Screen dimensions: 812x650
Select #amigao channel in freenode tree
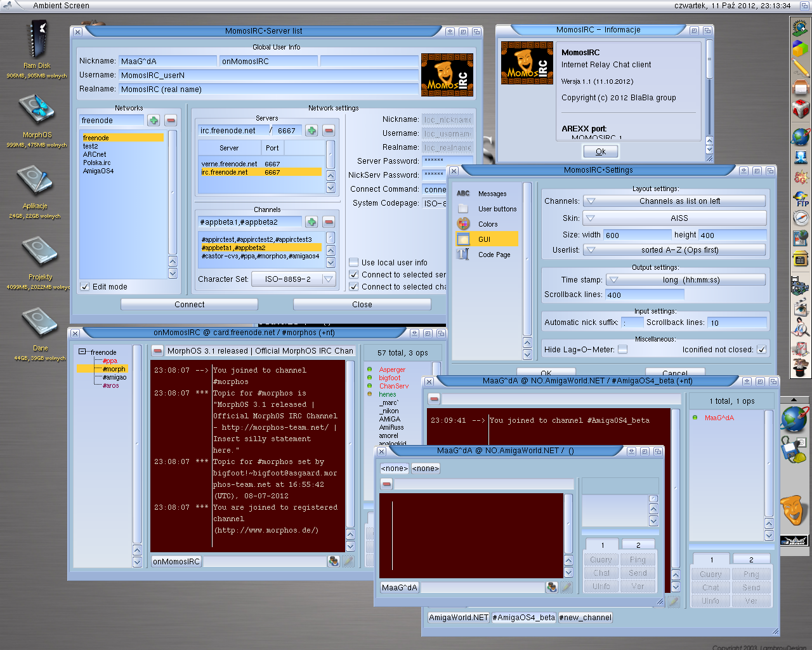114,377
